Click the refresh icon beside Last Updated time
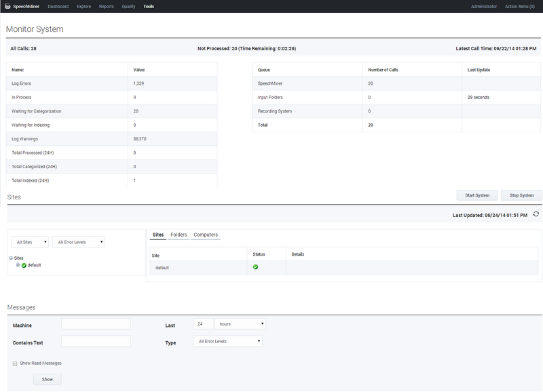 [536, 212]
